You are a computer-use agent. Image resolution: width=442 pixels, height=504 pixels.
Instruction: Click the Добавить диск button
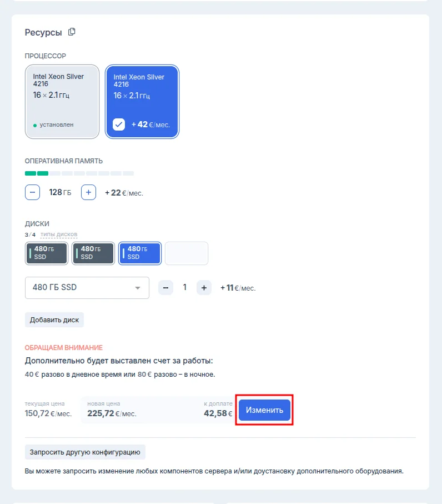[54, 320]
